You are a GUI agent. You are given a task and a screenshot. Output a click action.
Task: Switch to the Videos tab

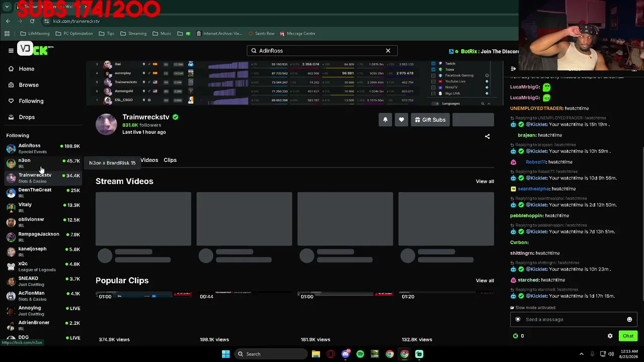coord(149,160)
